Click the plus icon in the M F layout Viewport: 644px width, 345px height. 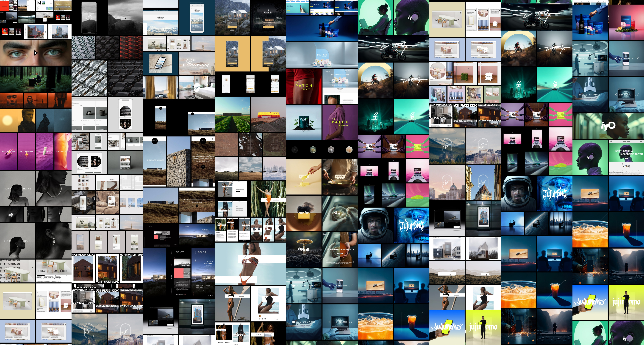click(x=51, y=3)
